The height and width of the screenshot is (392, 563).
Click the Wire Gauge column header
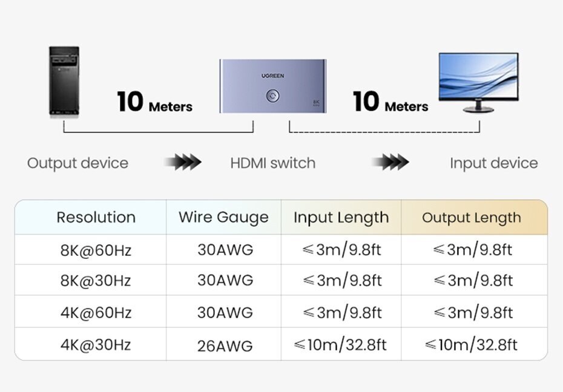click(223, 217)
